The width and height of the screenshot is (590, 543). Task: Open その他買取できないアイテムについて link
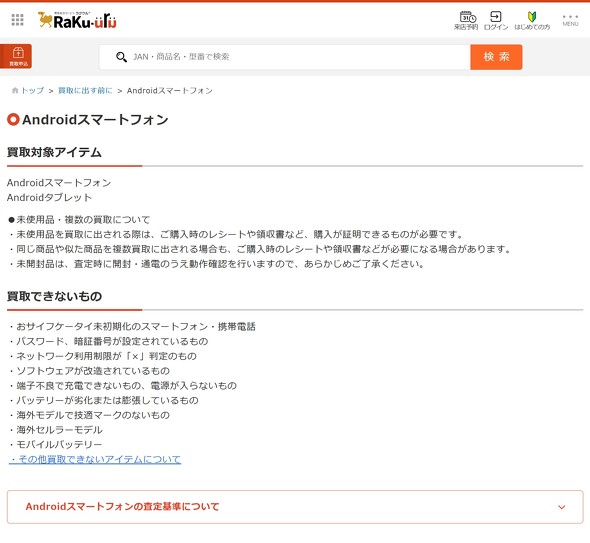[x=95, y=459]
